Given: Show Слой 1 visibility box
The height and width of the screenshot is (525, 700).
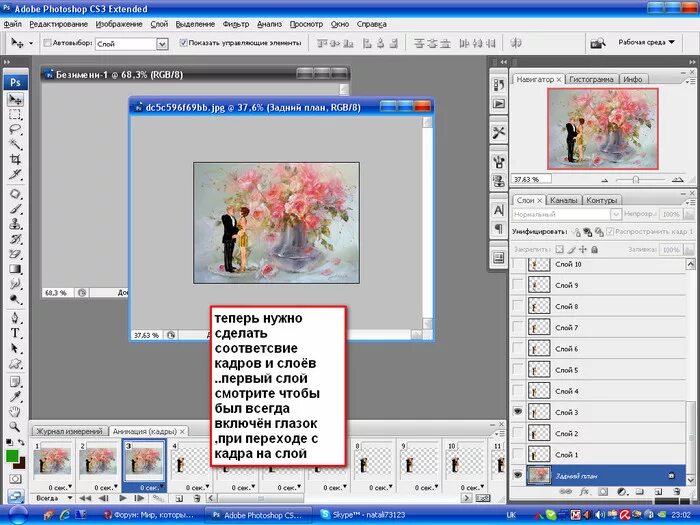Looking at the screenshot, I should pos(518,454).
